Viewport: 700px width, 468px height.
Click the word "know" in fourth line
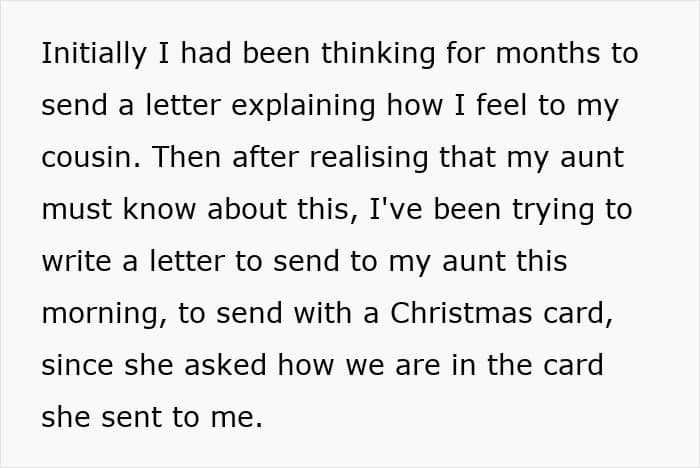pyautogui.click(x=159, y=209)
